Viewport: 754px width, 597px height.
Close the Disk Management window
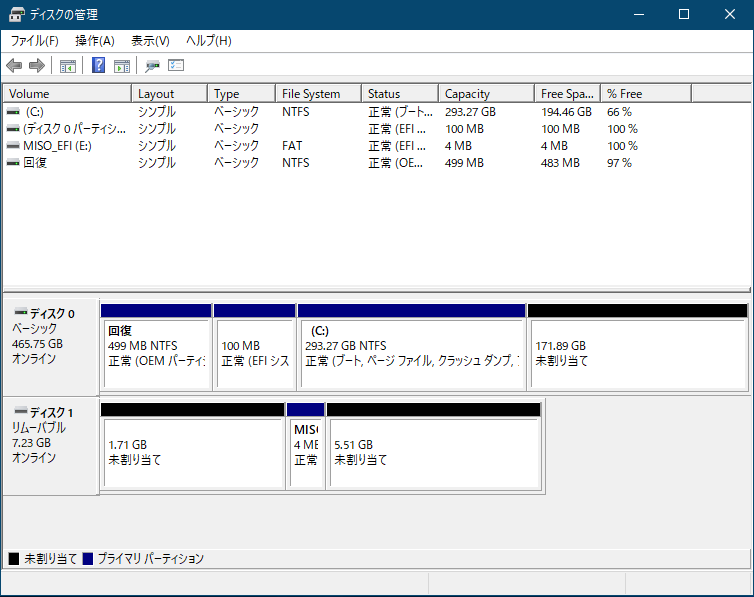coord(729,14)
